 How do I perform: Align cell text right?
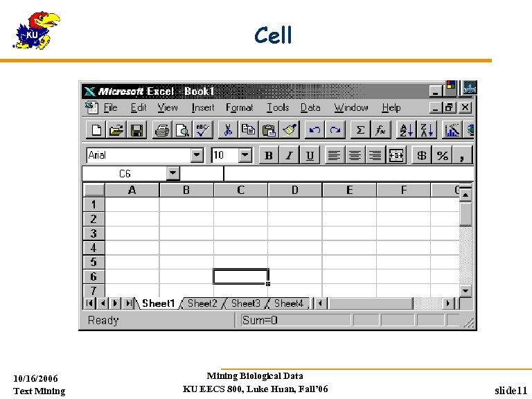click(375, 155)
